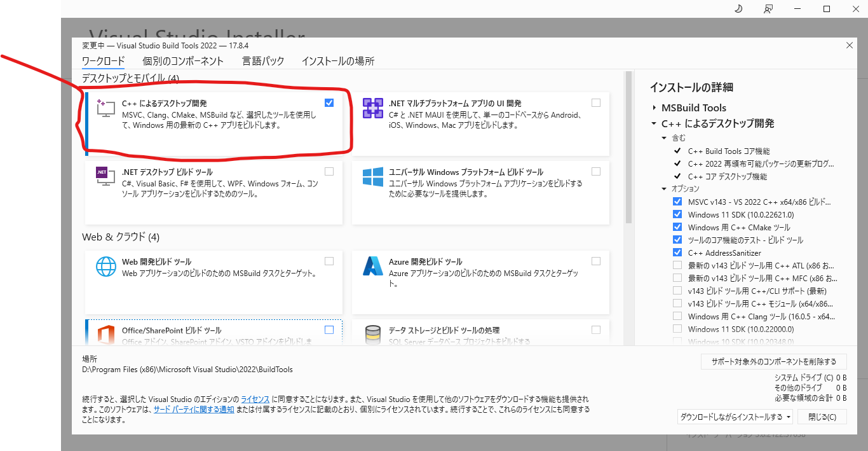The width and height of the screenshot is (868, 451).
Task: Click the C++ コア デスクトップ機能 included item
Action: click(728, 176)
